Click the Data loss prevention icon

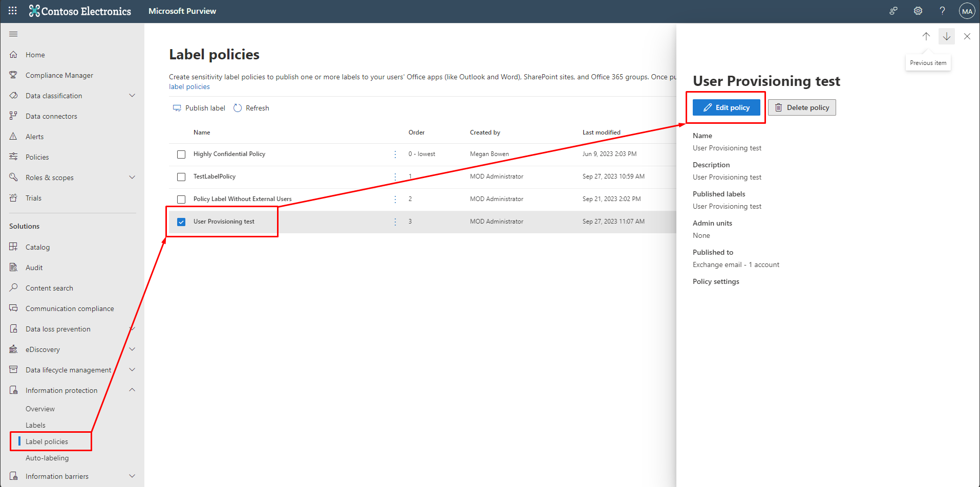[x=13, y=329]
